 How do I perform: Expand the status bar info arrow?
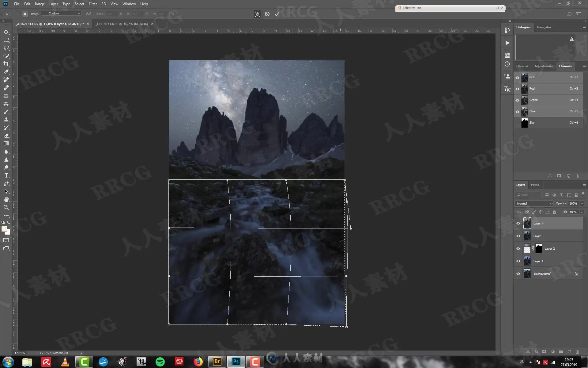(81, 353)
